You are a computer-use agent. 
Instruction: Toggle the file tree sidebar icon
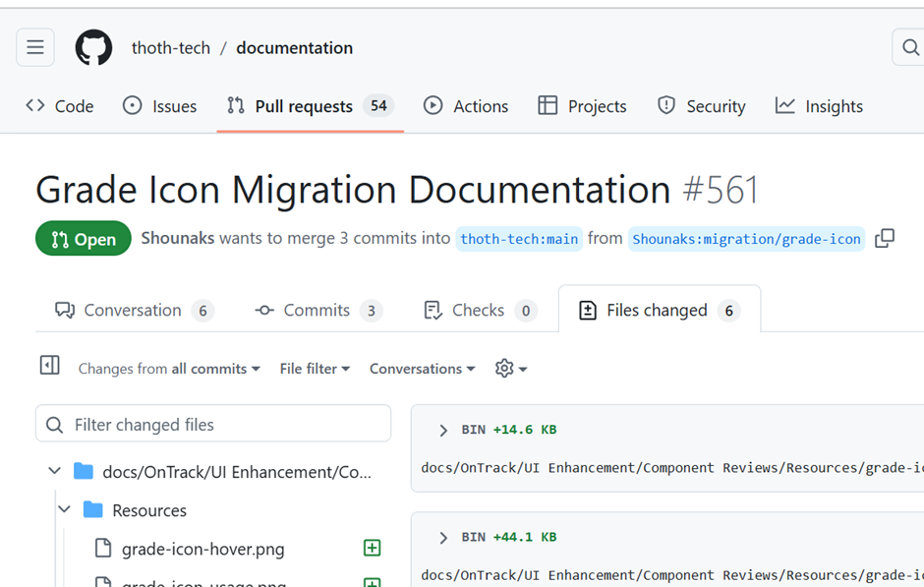point(49,366)
